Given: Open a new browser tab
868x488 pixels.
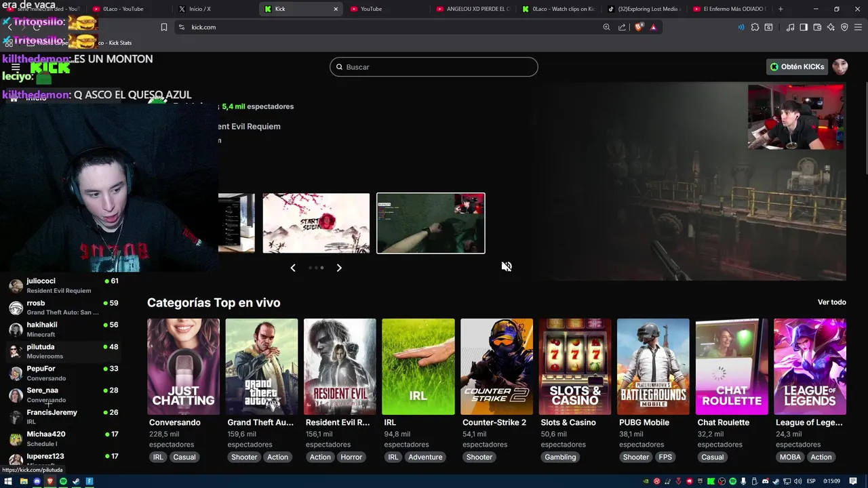Looking at the screenshot, I should (781, 9).
